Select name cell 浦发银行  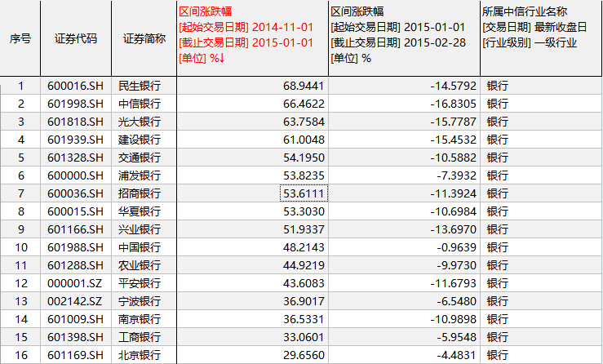144,175
